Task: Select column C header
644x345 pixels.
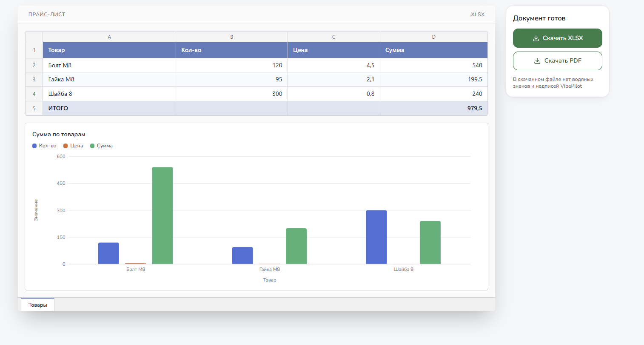Action: pyautogui.click(x=334, y=37)
